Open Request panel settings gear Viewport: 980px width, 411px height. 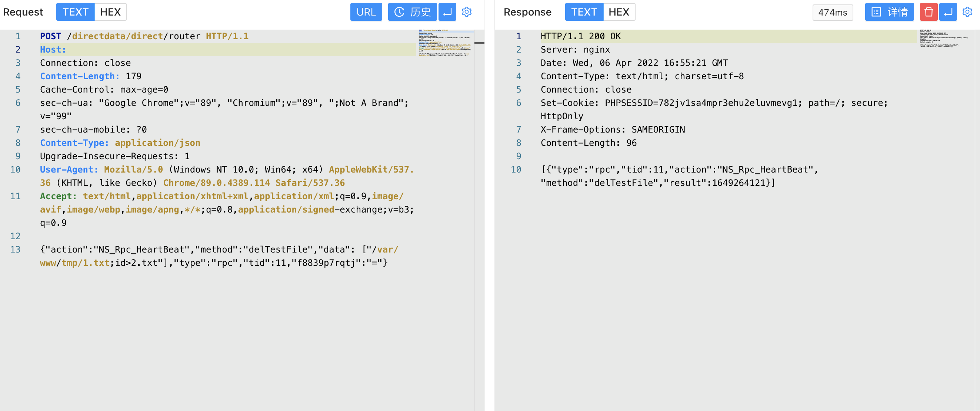pos(466,12)
